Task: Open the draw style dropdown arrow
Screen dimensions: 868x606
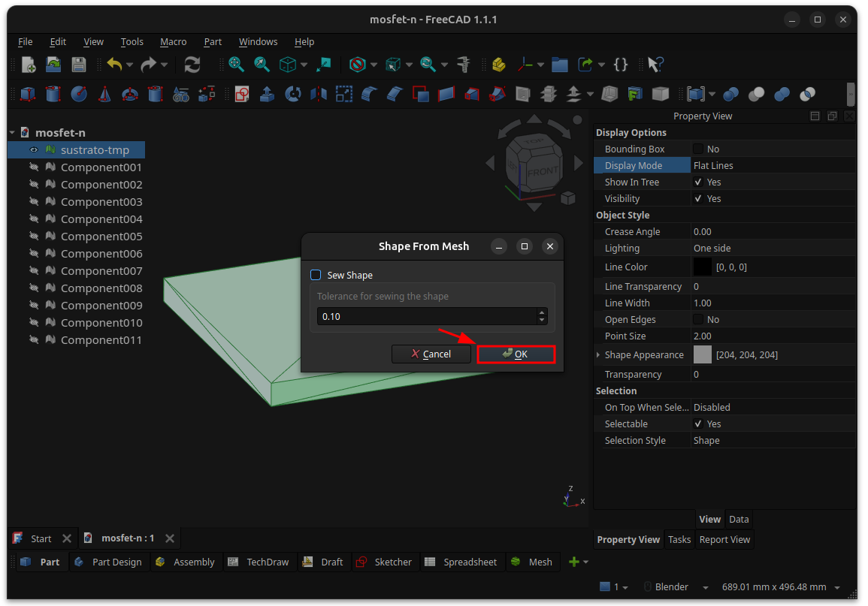Action: [x=374, y=65]
